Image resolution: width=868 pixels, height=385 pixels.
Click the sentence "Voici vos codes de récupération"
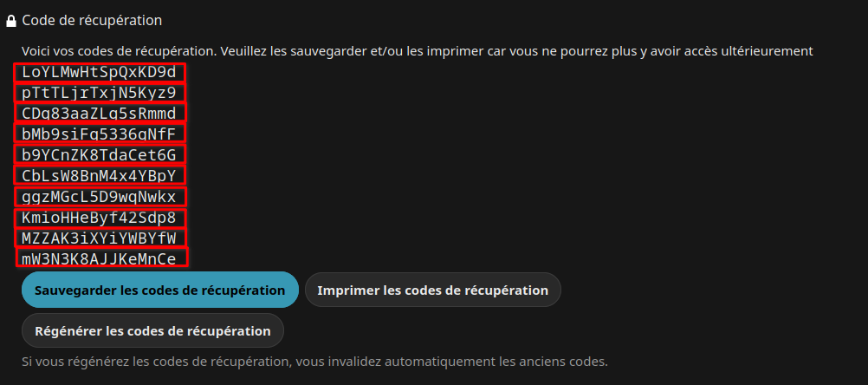click(117, 51)
